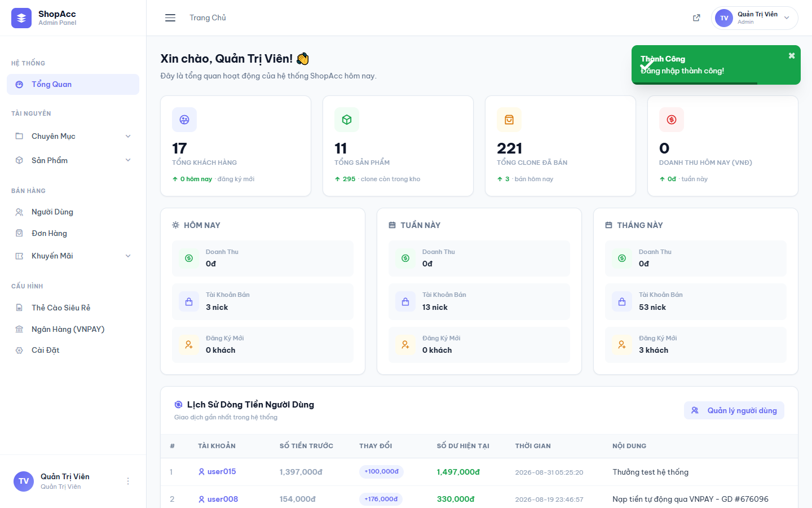Image resolution: width=812 pixels, height=508 pixels.
Task: Click the THỜI GIAN column header
Action: pos(533,446)
